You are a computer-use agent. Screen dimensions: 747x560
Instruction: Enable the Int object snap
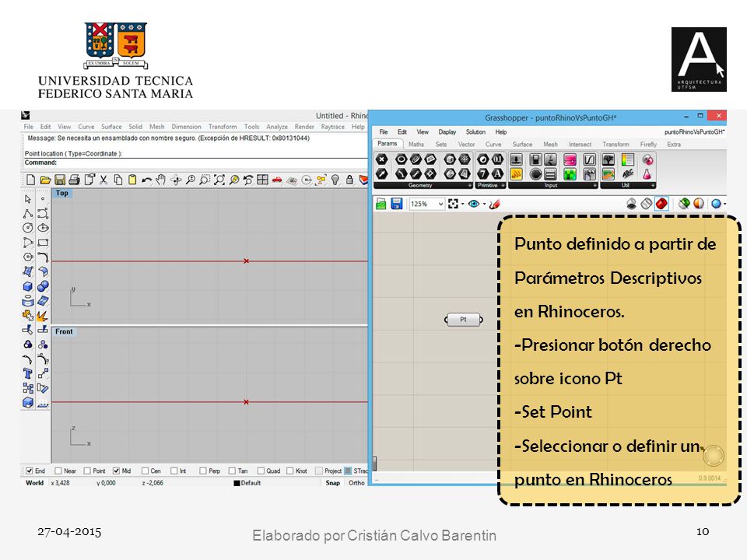174,471
